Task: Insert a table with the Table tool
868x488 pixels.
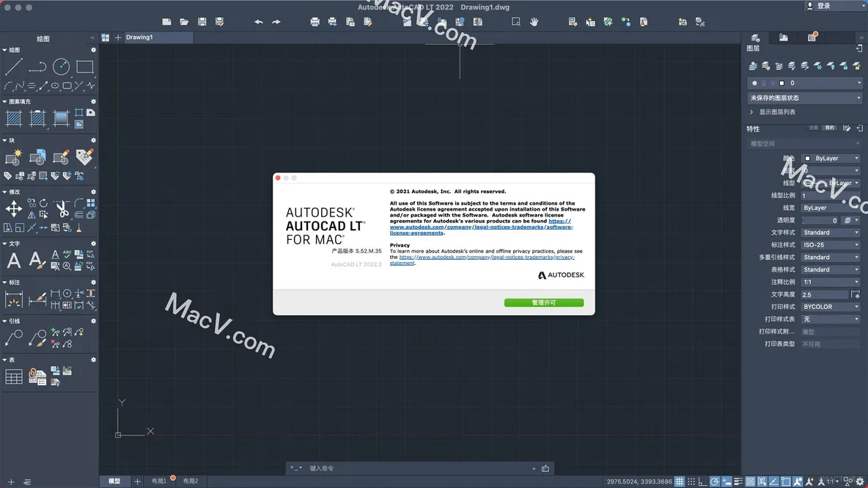Action: click(x=13, y=376)
